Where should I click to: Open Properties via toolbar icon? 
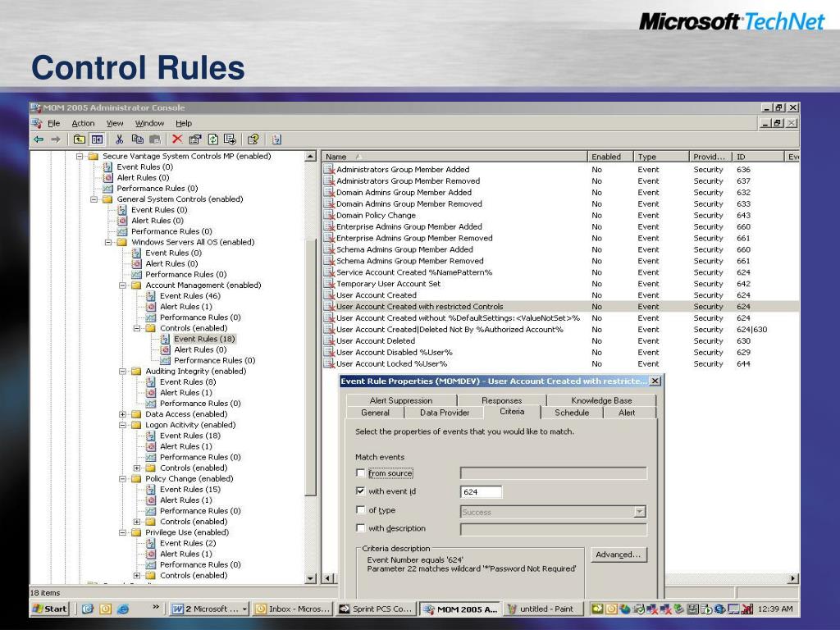pos(195,139)
